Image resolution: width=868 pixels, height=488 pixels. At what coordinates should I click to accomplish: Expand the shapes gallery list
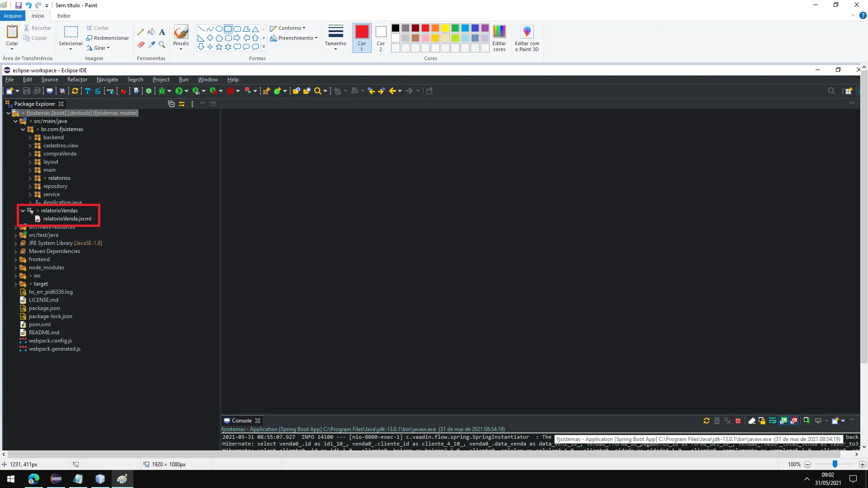[x=264, y=47]
